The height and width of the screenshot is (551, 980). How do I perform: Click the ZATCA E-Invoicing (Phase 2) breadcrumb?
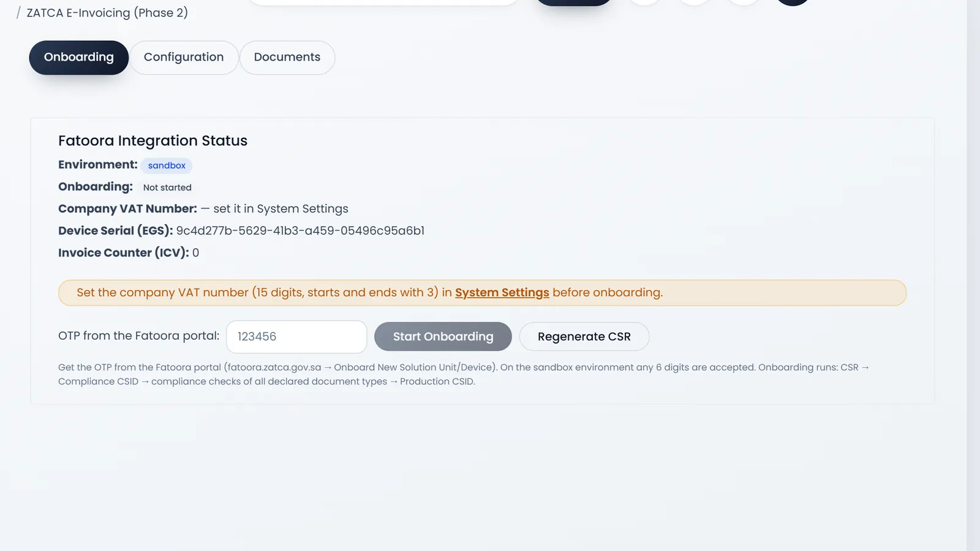pyautogui.click(x=107, y=13)
